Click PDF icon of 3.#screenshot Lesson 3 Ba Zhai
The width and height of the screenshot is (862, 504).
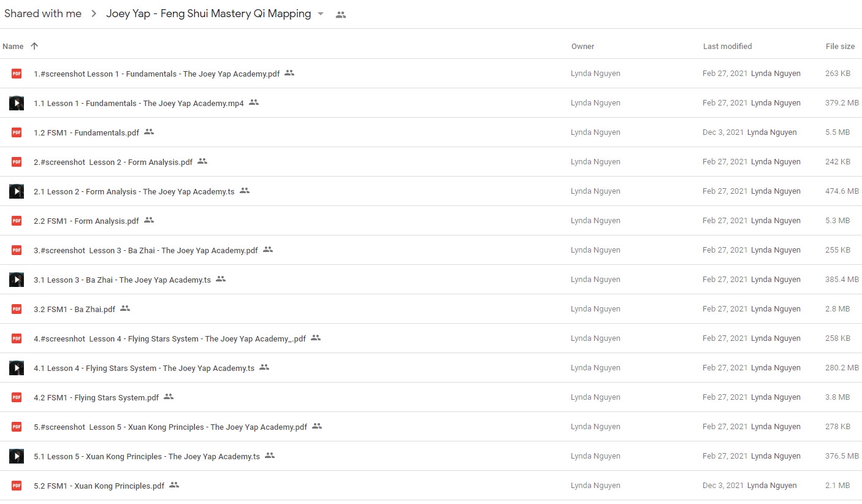click(x=17, y=250)
